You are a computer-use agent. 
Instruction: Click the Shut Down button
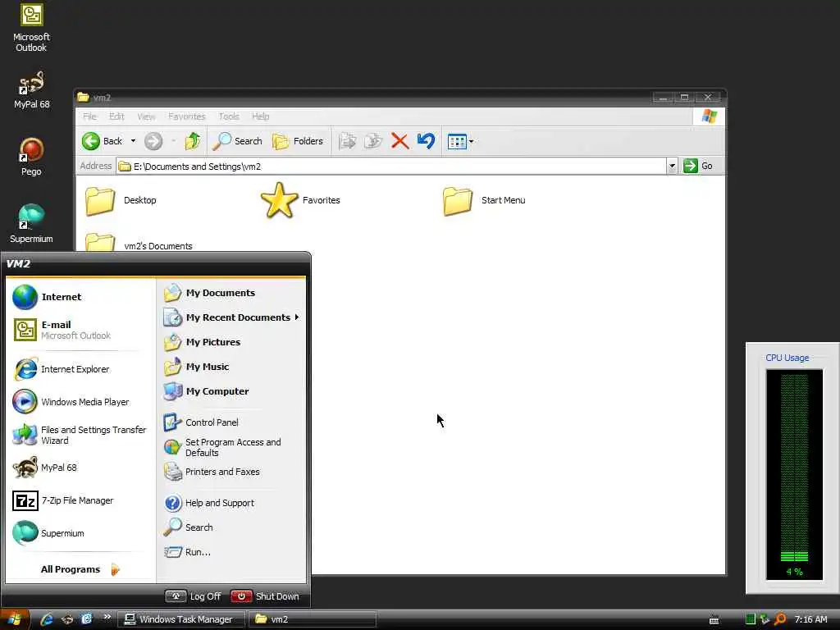265,596
